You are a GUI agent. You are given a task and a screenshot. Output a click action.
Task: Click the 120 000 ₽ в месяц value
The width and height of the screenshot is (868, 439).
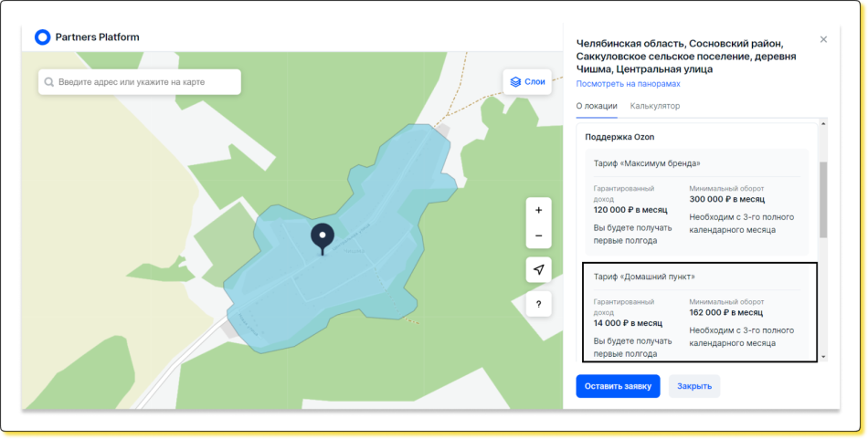[x=630, y=210]
